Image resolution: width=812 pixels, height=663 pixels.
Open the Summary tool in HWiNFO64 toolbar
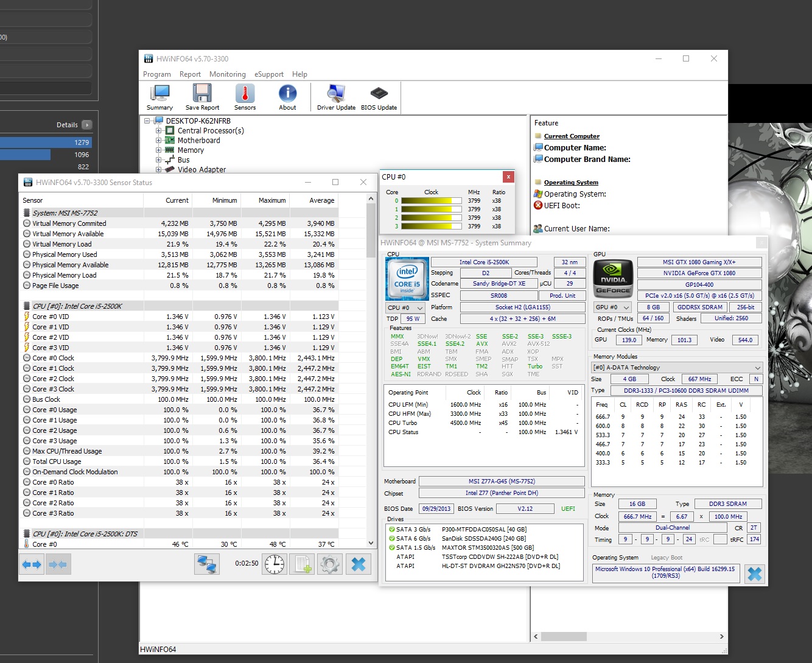159,97
